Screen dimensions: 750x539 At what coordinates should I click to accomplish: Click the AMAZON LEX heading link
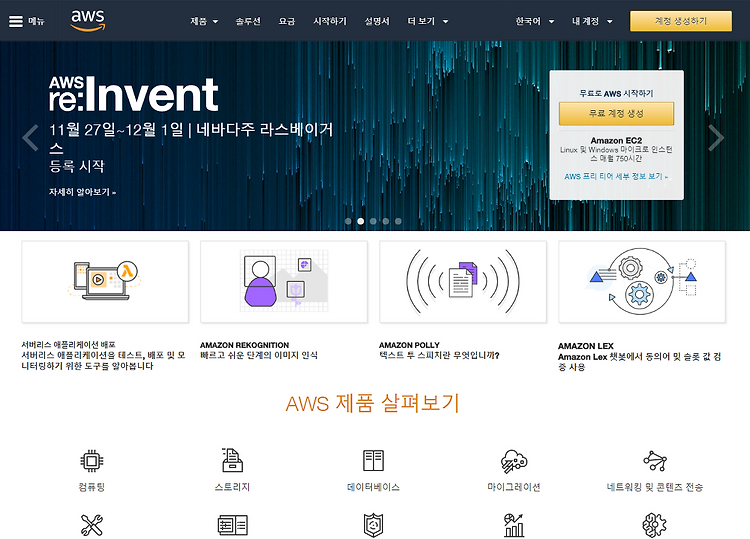tap(585, 346)
